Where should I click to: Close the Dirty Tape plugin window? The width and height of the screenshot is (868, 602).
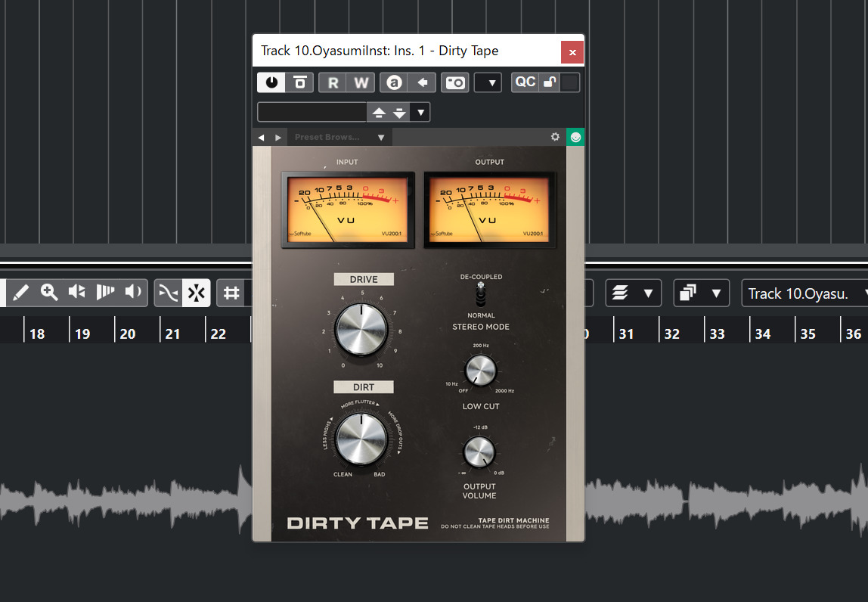click(x=572, y=52)
